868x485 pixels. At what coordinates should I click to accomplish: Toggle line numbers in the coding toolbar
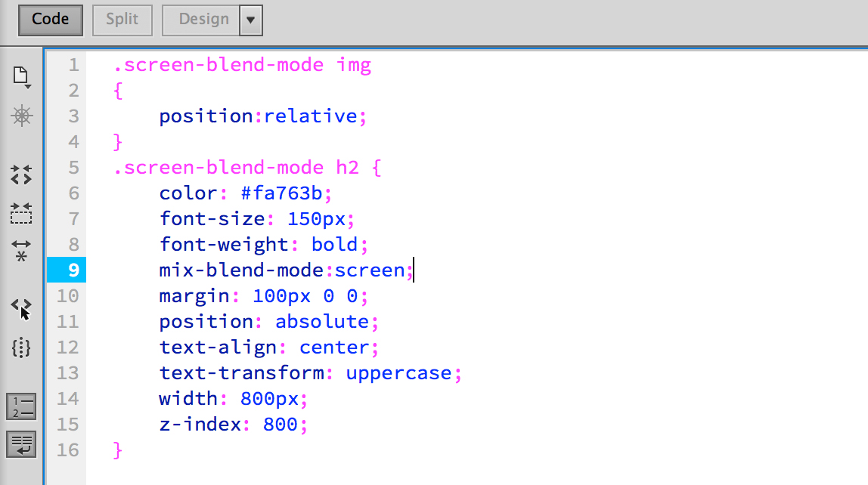21,406
